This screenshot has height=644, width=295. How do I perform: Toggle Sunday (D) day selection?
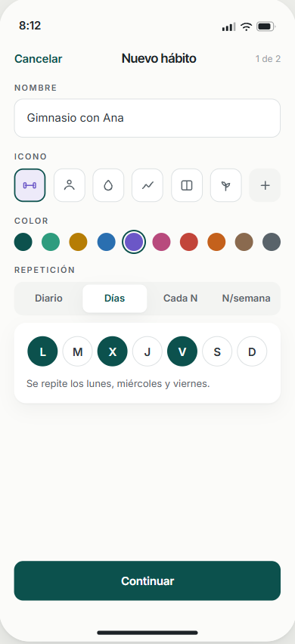tap(252, 351)
